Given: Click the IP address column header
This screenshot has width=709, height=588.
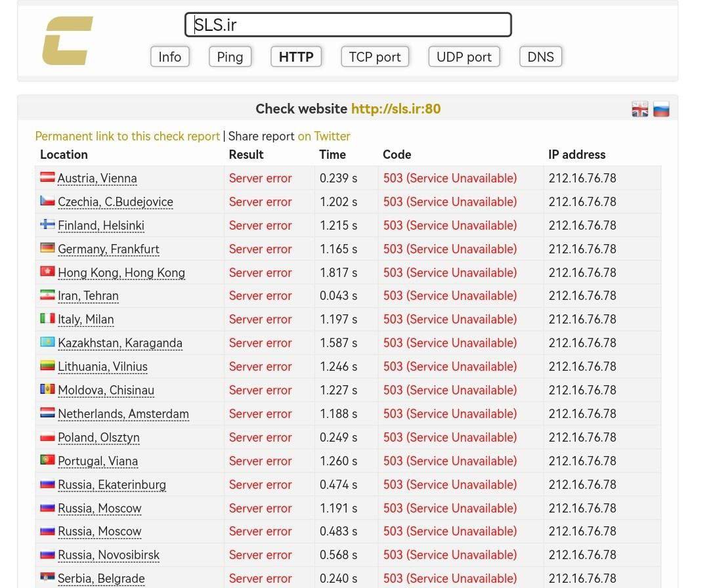Looking at the screenshot, I should pos(577,155).
